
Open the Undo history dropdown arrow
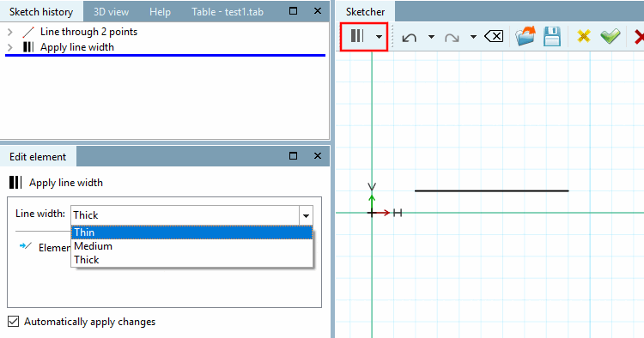tap(431, 37)
